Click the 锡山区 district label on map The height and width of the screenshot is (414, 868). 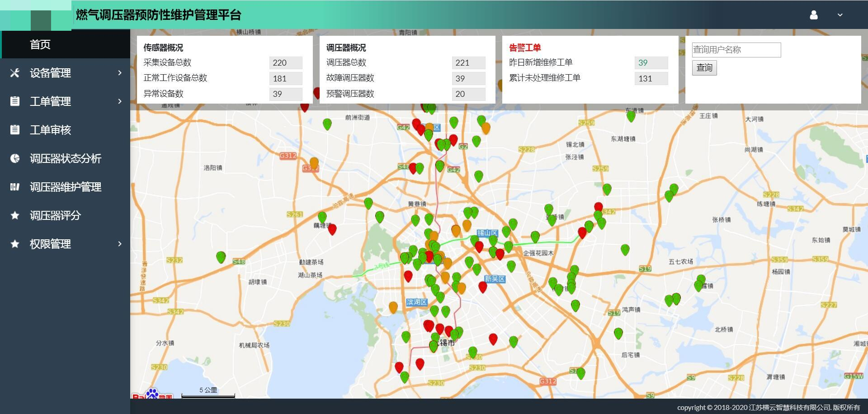(487, 233)
